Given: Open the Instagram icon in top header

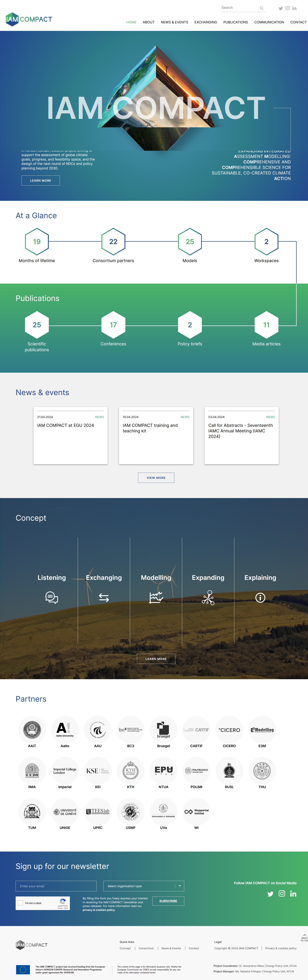Looking at the screenshot, I should pyautogui.click(x=288, y=8).
